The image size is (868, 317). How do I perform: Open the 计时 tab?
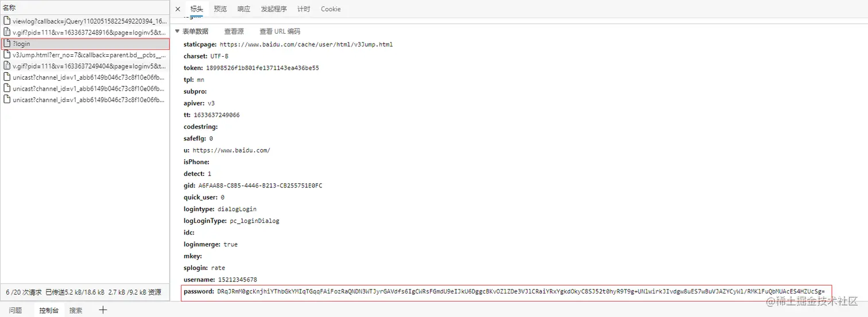[304, 9]
